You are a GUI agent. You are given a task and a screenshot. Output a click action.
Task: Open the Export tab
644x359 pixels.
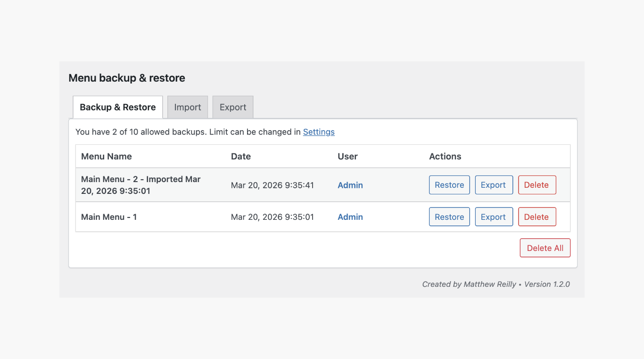point(233,107)
